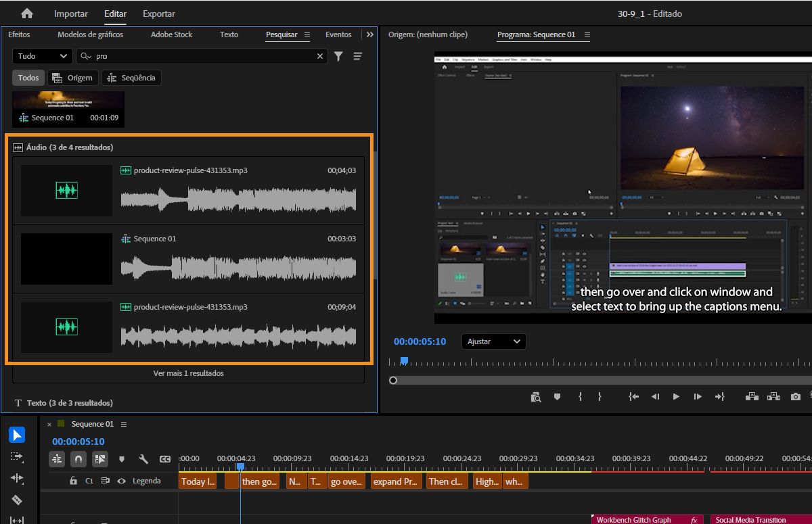This screenshot has width=812, height=524.
Task: Add marker in Program monitor
Action: pyautogui.click(x=558, y=397)
